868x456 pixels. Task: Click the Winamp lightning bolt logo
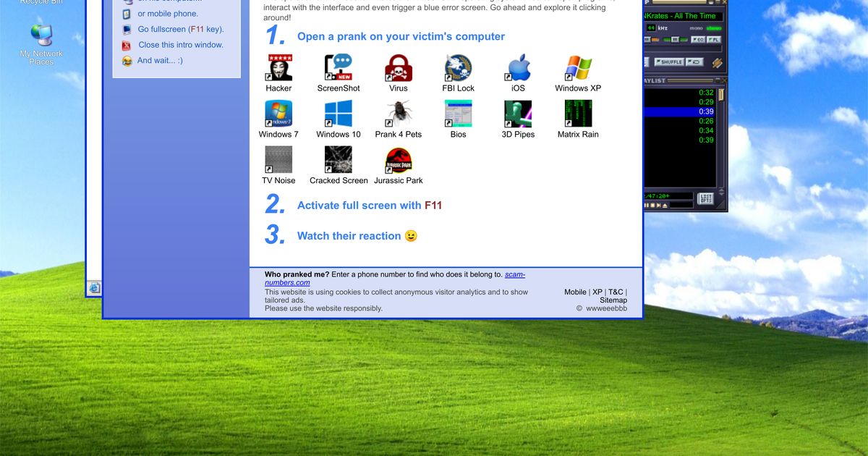pyautogui.click(x=717, y=63)
